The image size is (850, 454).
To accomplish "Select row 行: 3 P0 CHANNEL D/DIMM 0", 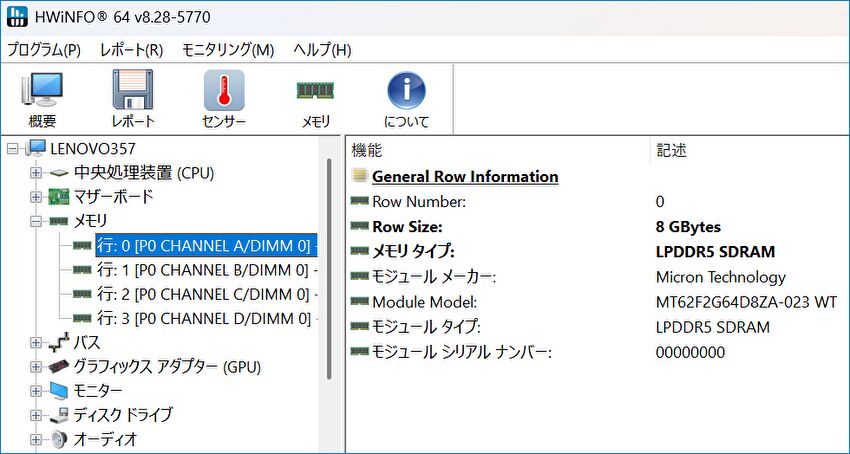I will point(205,318).
